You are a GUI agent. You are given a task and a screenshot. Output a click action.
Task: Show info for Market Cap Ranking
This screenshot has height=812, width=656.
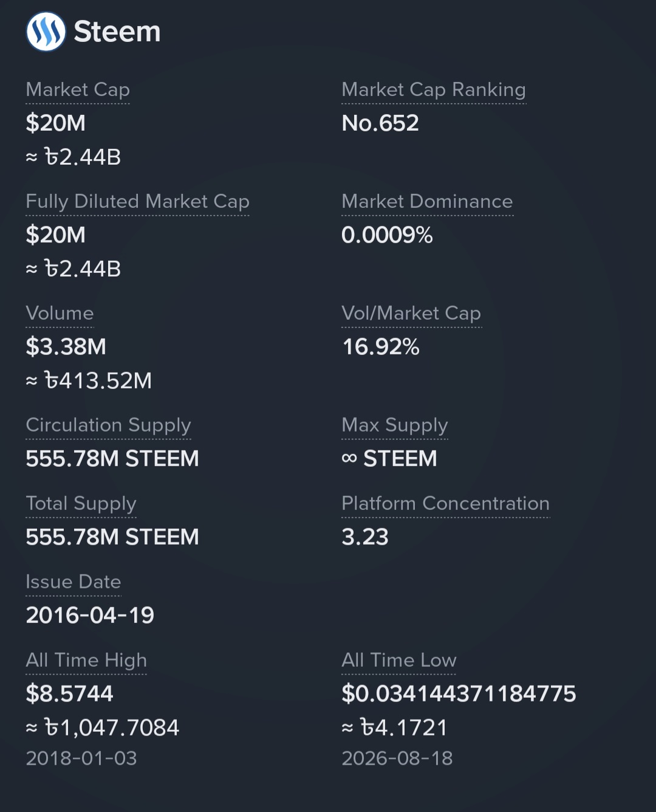click(x=434, y=90)
